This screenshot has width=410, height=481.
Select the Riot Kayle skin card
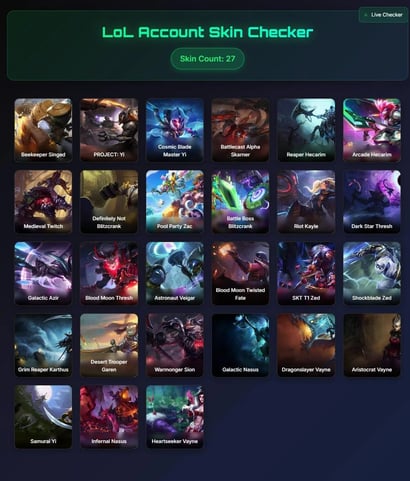point(306,201)
